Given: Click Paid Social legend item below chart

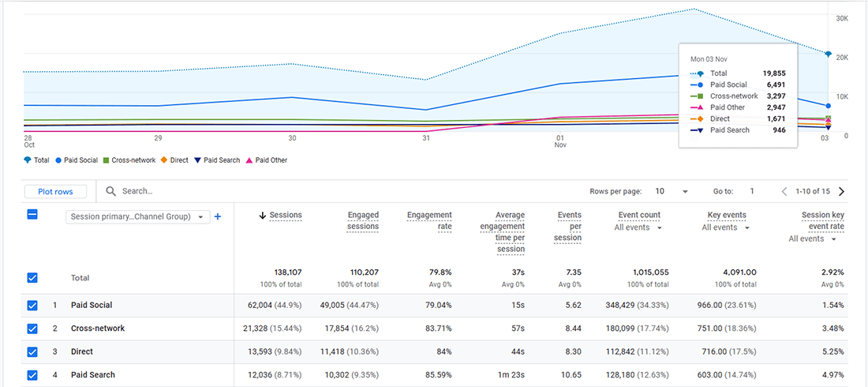Looking at the screenshot, I should point(77,160).
